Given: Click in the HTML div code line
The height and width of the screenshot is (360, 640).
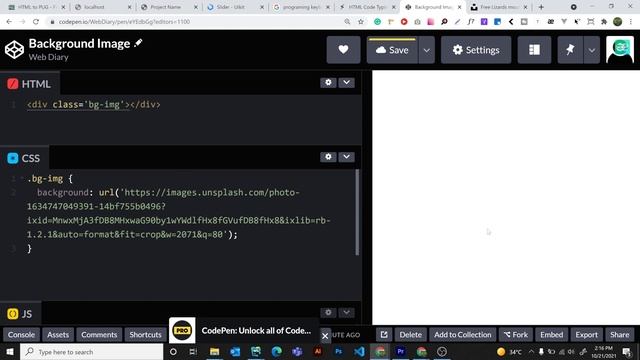Looking at the screenshot, I should tap(94, 104).
